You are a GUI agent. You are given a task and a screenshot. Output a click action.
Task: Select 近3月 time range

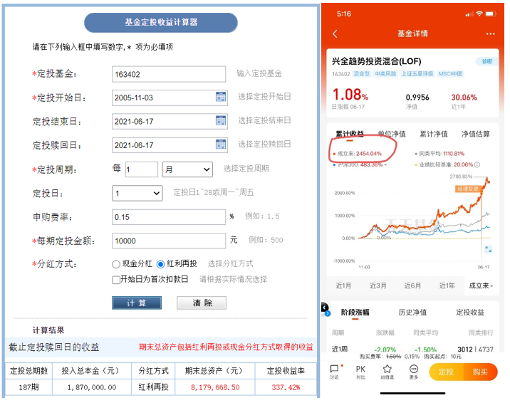pyautogui.click(x=378, y=285)
